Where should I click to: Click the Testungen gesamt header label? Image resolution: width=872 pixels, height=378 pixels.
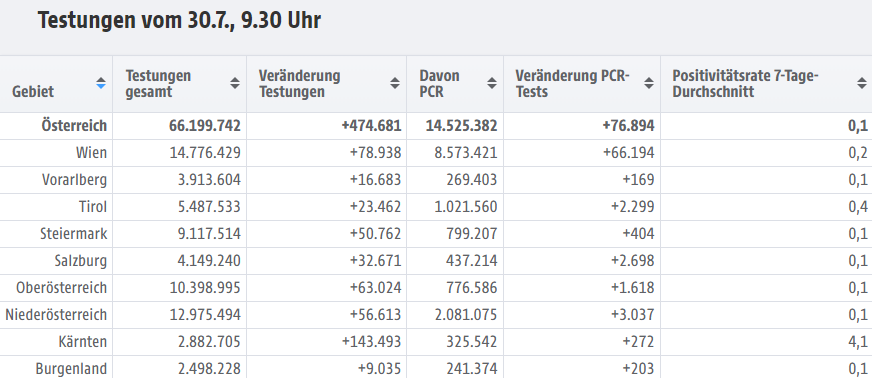tap(158, 83)
